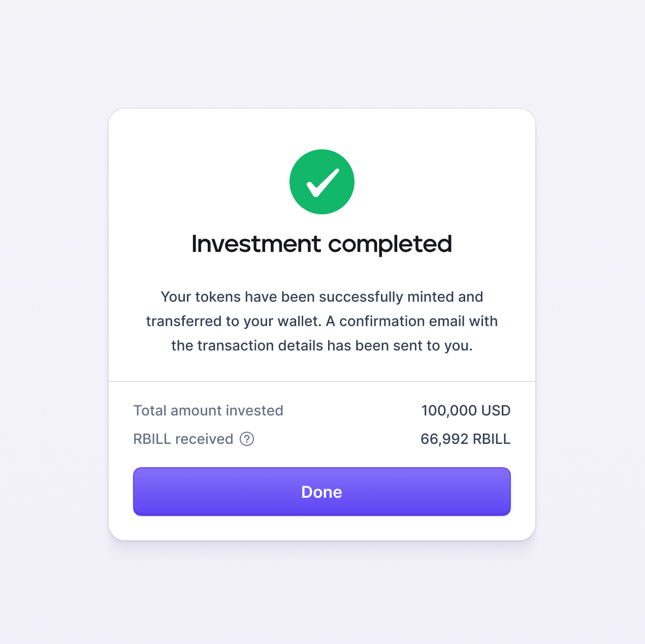This screenshot has width=645, height=644.
Task: Click the green success checkmark icon
Action: pos(322,182)
